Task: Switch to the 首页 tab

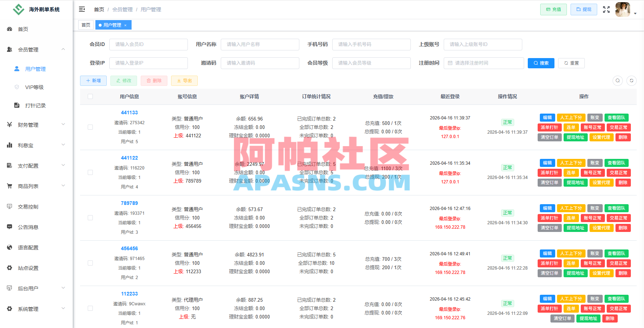Action: [86, 25]
